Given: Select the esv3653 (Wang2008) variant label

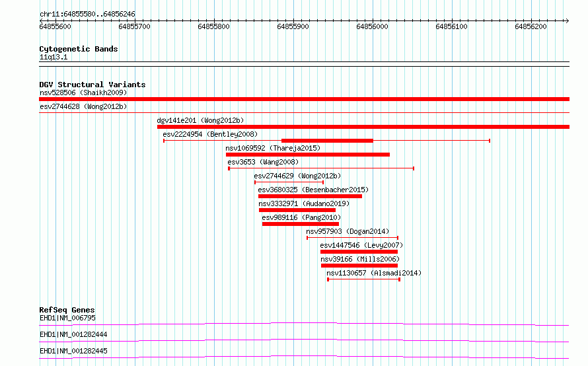Looking at the screenshot, I should coord(263,162).
